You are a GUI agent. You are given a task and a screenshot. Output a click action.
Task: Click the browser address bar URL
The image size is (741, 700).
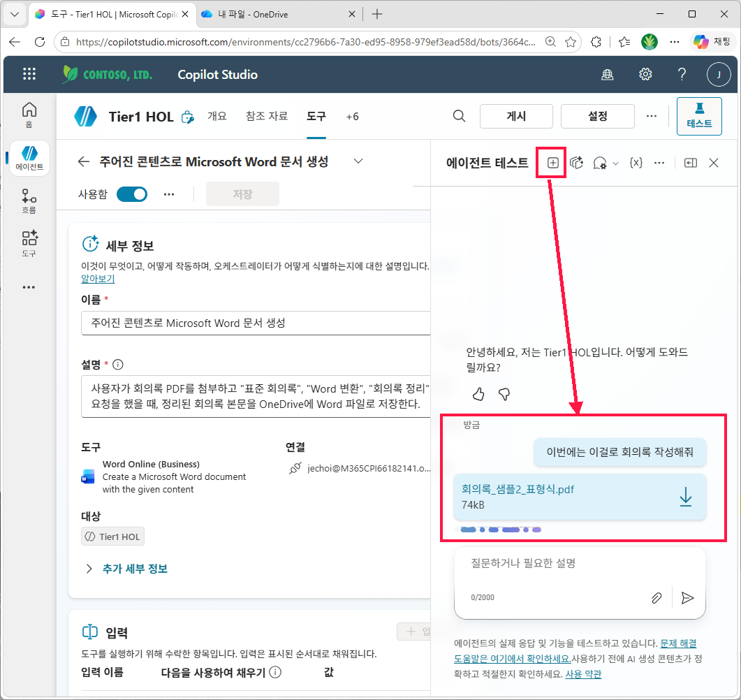point(305,42)
